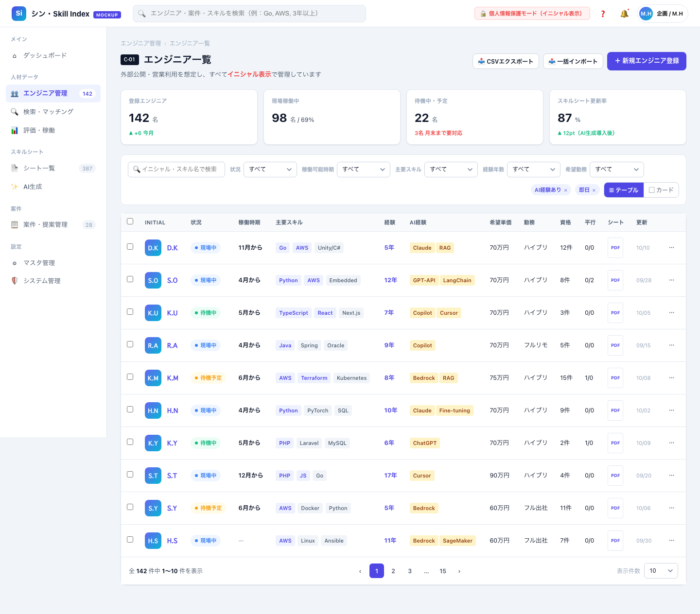Screen dimensions: 700x614
Task: Switch to the カード view tab
Action: [661, 190]
